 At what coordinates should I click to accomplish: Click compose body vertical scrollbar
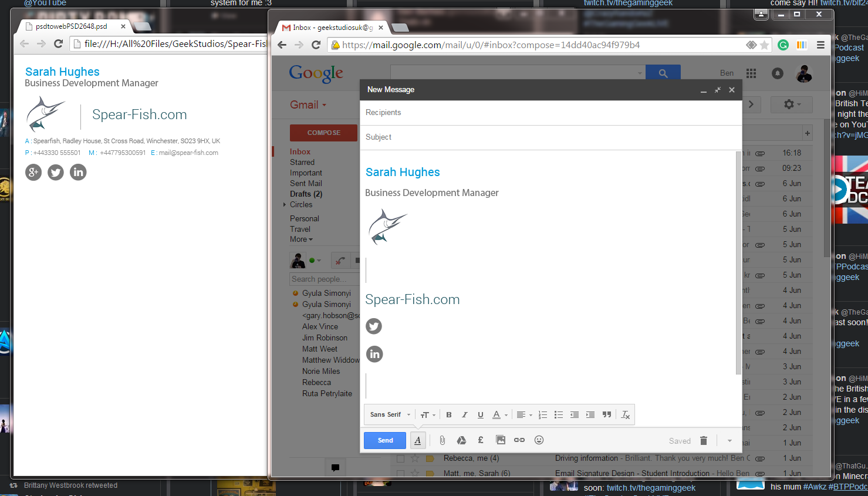click(738, 262)
